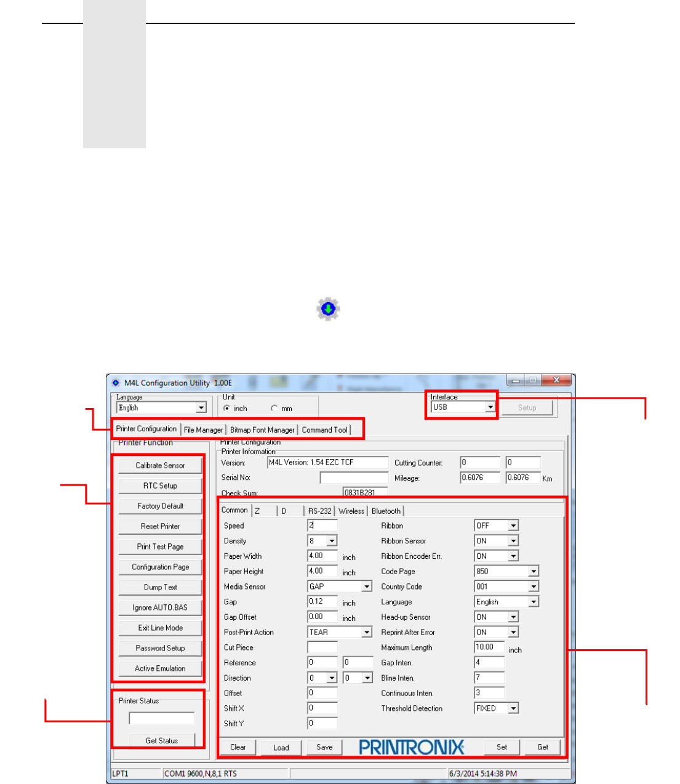This screenshot has height=784, width=680.
Task: Click the Active Emulation button
Action: tap(160, 668)
